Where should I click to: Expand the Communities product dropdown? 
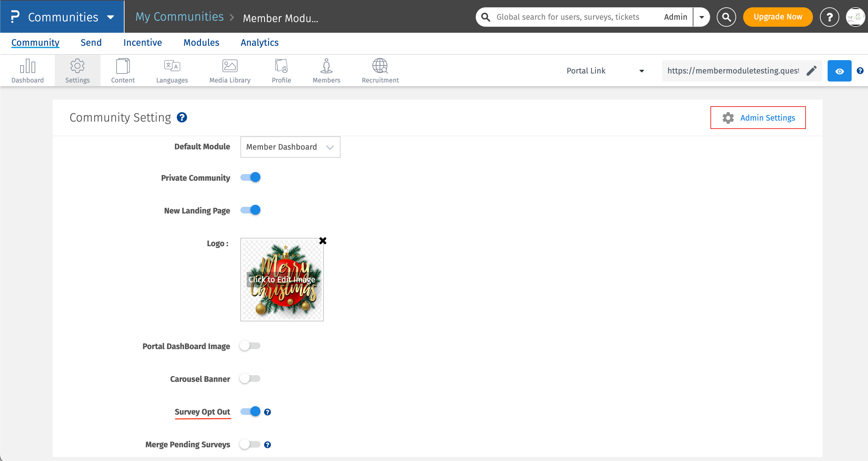pyautogui.click(x=110, y=17)
